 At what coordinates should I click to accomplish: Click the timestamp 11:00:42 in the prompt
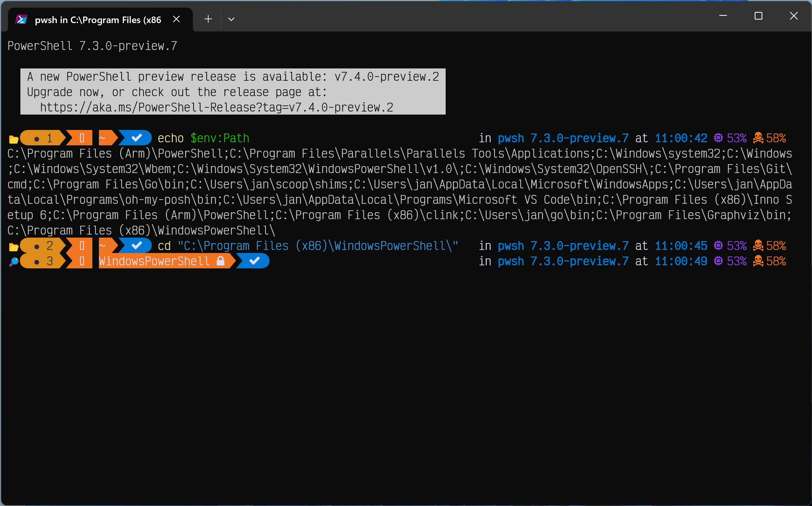(680, 138)
